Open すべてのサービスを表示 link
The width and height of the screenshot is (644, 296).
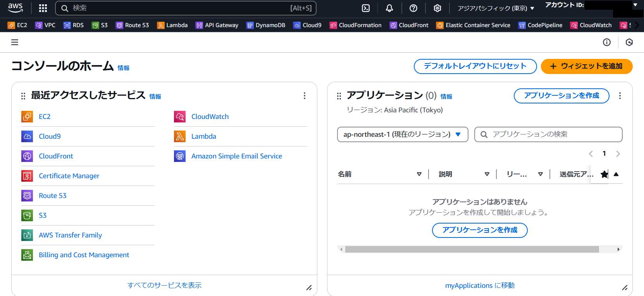tap(164, 286)
